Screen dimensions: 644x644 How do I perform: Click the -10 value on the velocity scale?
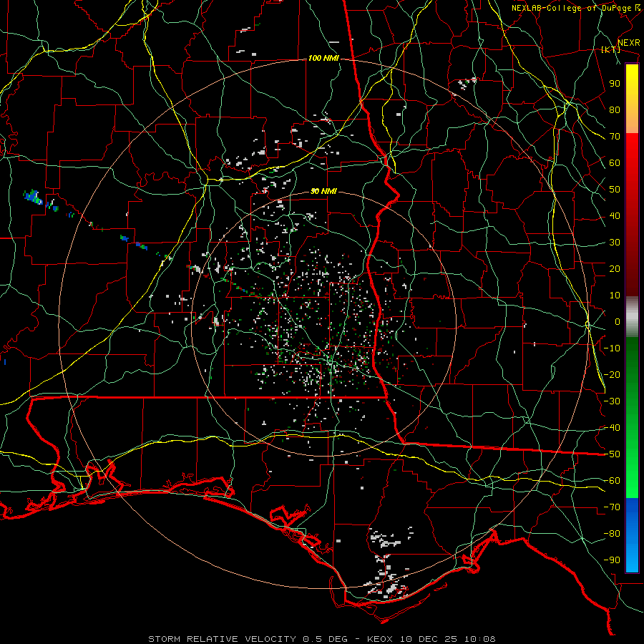click(612, 348)
